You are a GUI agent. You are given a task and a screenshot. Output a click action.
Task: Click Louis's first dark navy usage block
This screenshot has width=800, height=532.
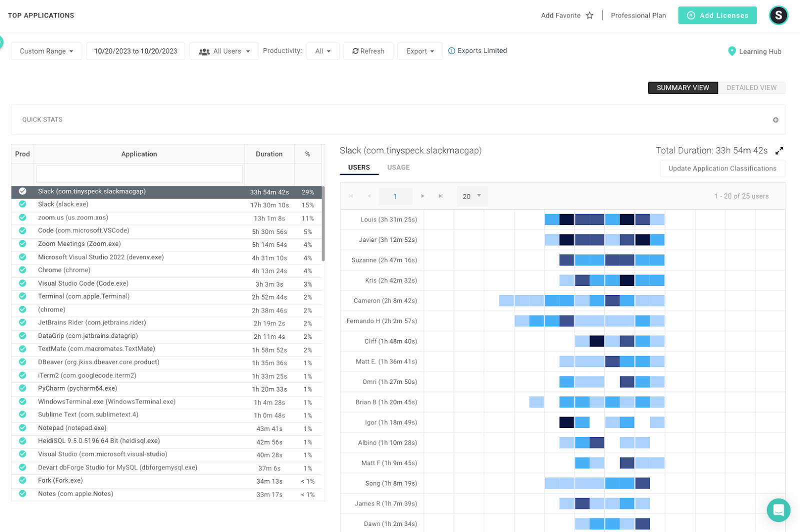coord(566,219)
